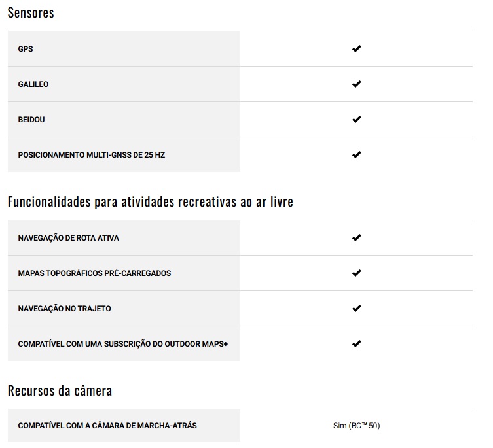Click the Navegação no Trajeto checkmark

(356, 309)
